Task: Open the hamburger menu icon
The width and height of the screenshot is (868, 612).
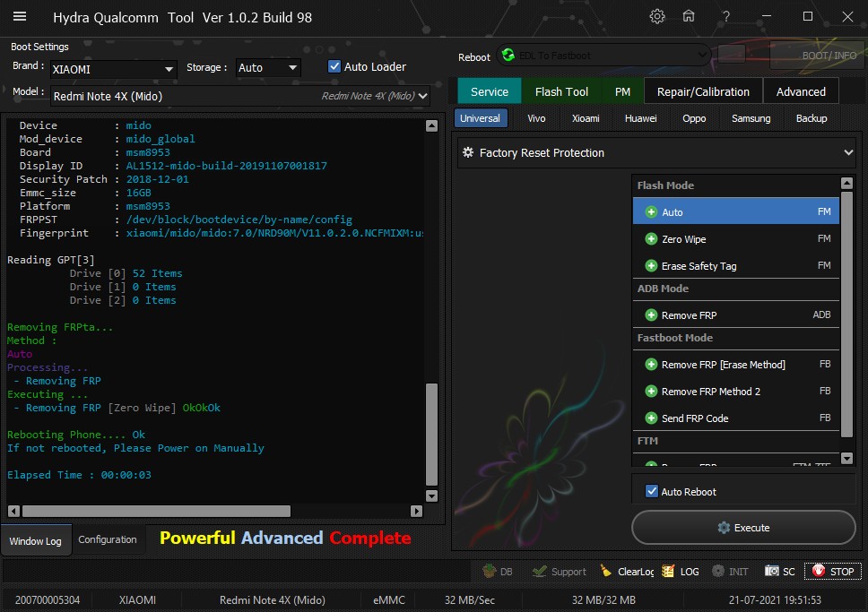Action: tap(20, 17)
